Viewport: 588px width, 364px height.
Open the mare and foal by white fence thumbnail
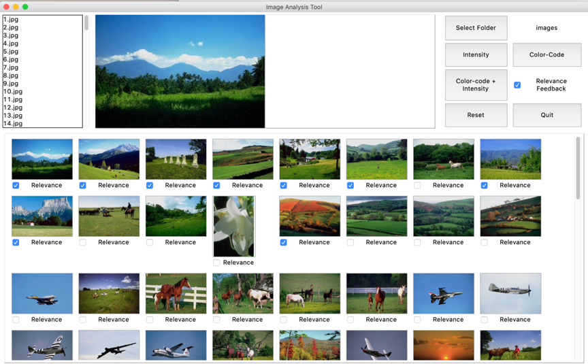(x=176, y=293)
